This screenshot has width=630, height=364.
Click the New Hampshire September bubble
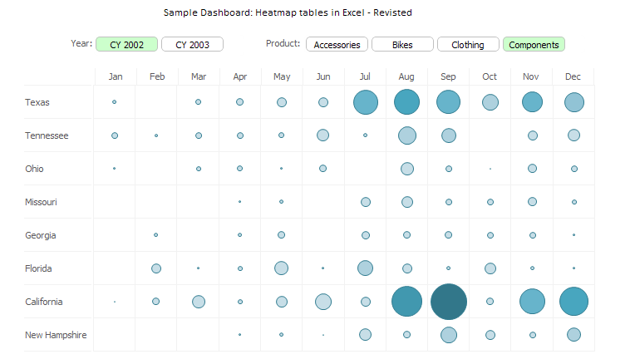tap(449, 335)
